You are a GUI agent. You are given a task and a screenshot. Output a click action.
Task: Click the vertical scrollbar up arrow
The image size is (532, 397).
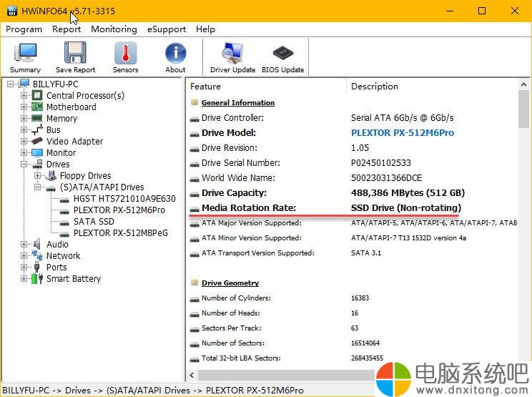pyautogui.click(x=523, y=84)
